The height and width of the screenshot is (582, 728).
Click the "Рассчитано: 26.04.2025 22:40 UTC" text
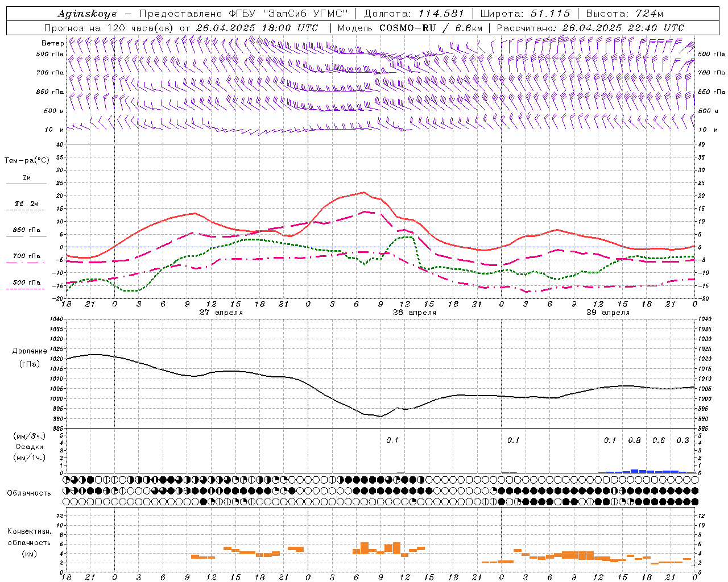click(590, 28)
